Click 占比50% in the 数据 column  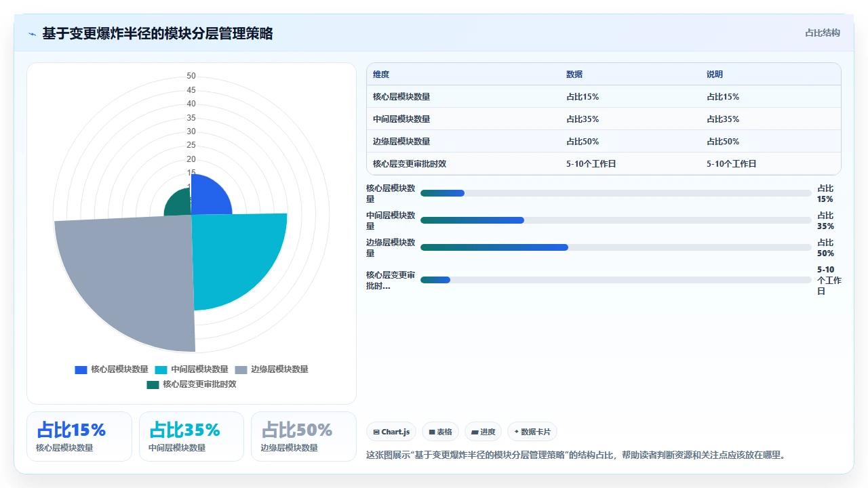click(583, 142)
